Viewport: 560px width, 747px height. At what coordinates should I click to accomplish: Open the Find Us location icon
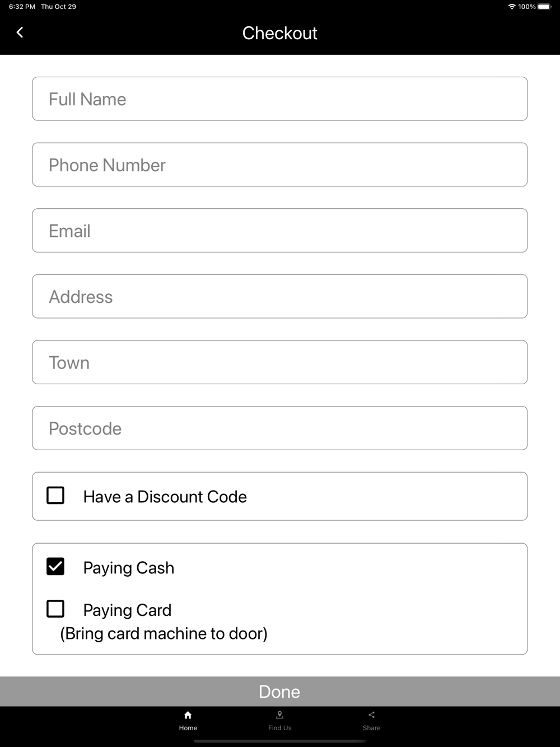280,715
